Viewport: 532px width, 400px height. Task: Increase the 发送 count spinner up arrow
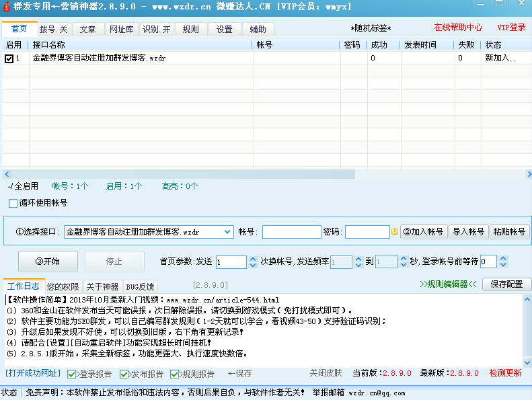(253, 259)
